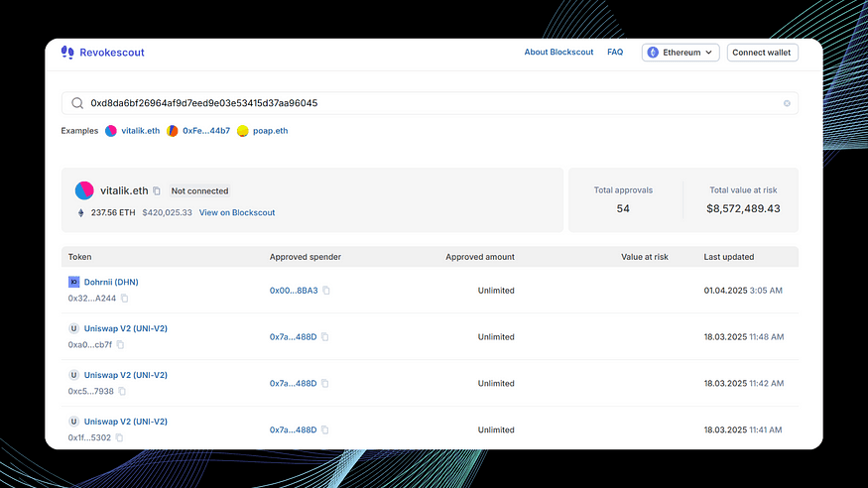Open Uniswap V2 token link above 0xa0...cb7f
Image resolution: width=868 pixels, height=488 pixels.
(x=126, y=328)
